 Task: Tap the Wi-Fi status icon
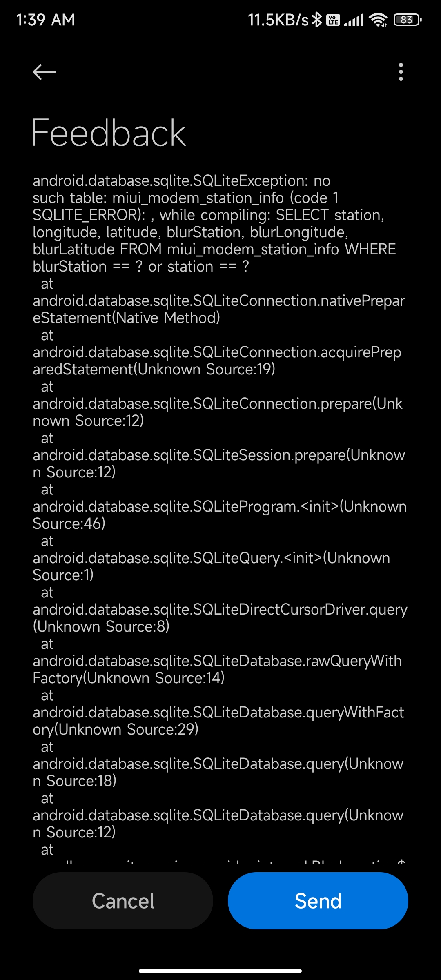point(378,20)
